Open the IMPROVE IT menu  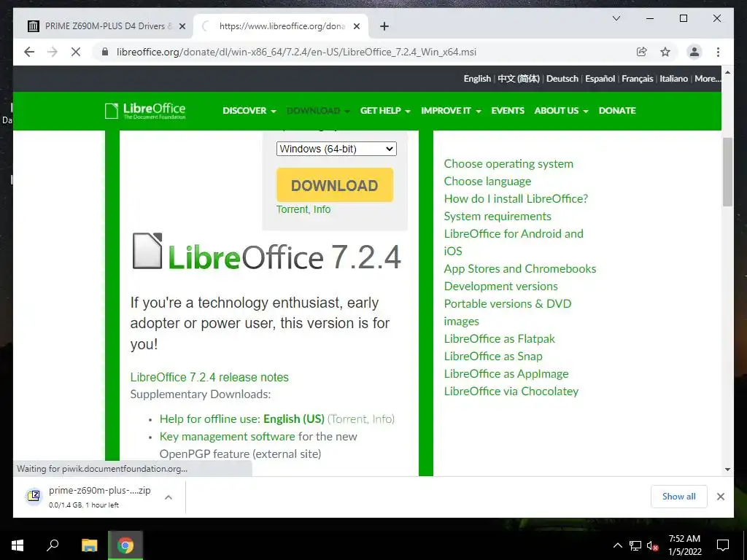(451, 111)
